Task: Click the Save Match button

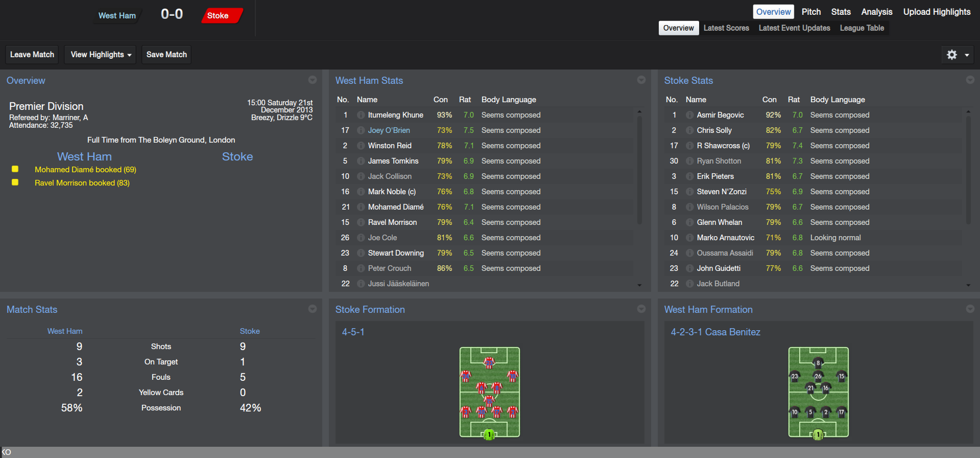Action: click(x=166, y=55)
